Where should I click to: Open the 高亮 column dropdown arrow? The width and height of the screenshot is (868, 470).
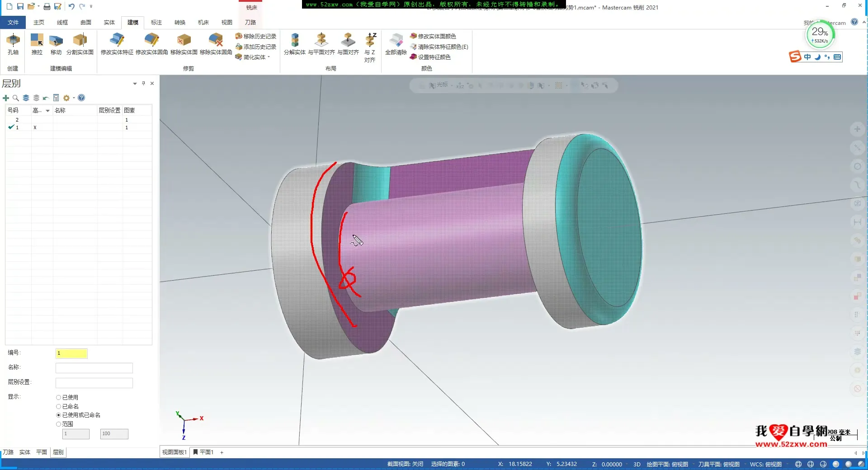point(47,111)
